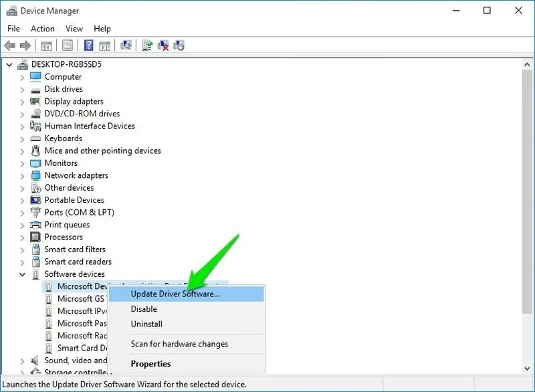The image size is (535, 392).
Task: Click the Uninstall device toolbar icon
Action: [164, 45]
